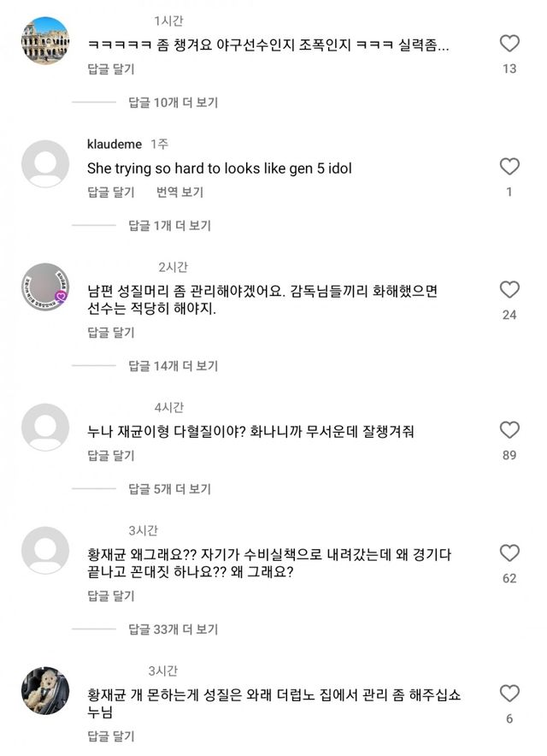The width and height of the screenshot is (547, 756).
Task: Tap the heart on the 24-likes comment
Action: [509, 290]
